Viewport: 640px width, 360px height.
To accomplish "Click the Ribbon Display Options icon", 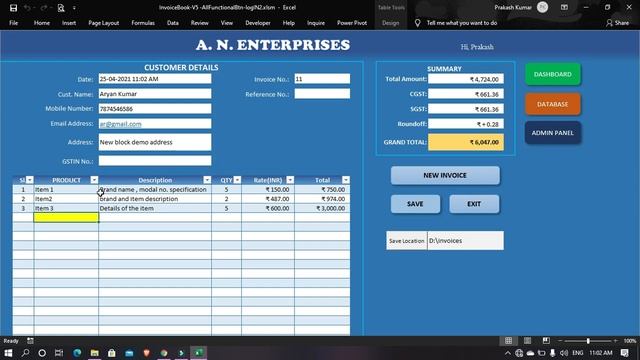I will 564,7.
